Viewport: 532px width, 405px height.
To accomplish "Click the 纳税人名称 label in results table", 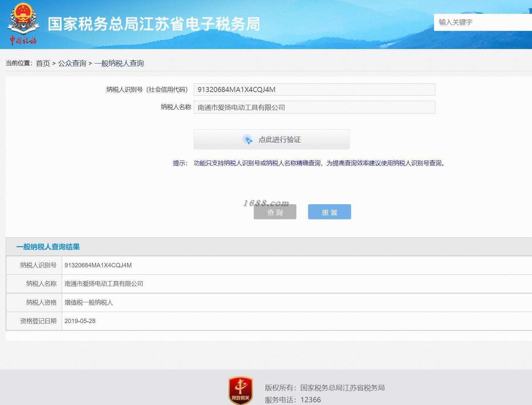I will point(41,284).
